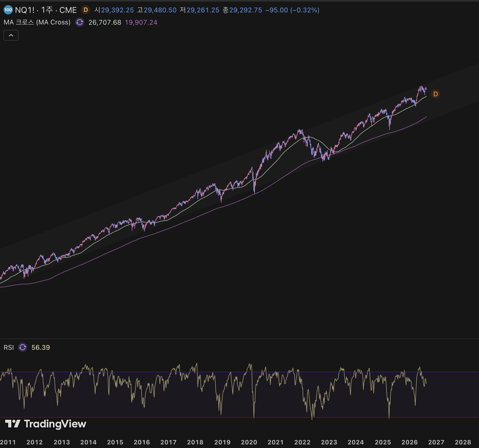Click the 2019 label on the time axis
The width and height of the screenshot is (479, 448).
[222, 442]
